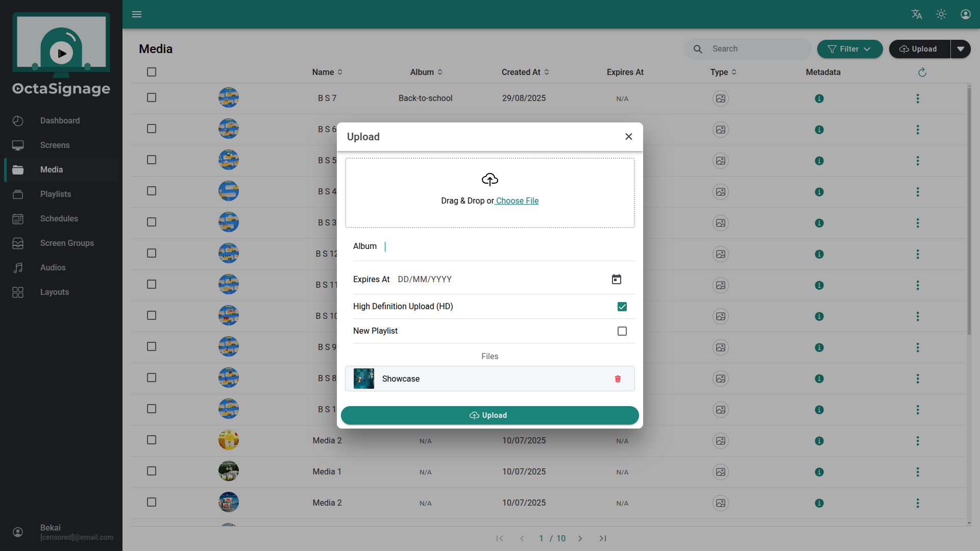Open three-dot menu for Media 1 row
980x551 pixels.
[x=918, y=472]
